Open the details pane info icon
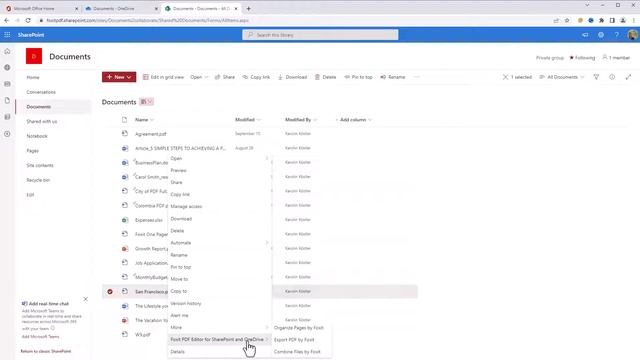The width and height of the screenshot is (640, 360). pyautogui.click(x=612, y=77)
